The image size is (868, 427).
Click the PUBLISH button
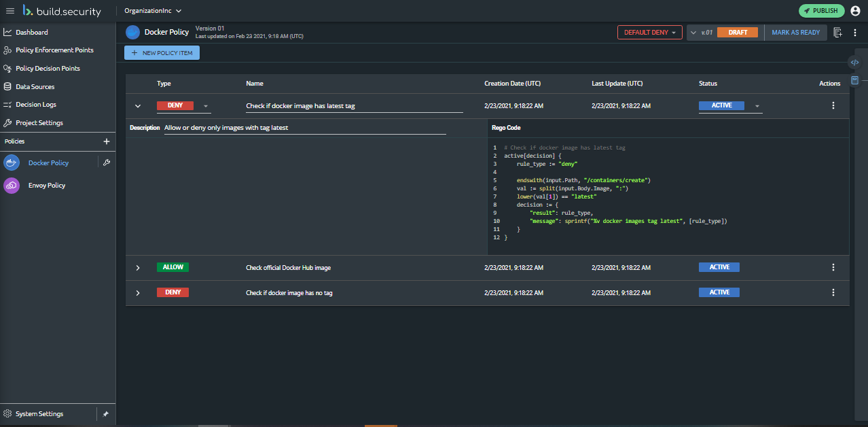pyautogui.click(x=821, y=11)
